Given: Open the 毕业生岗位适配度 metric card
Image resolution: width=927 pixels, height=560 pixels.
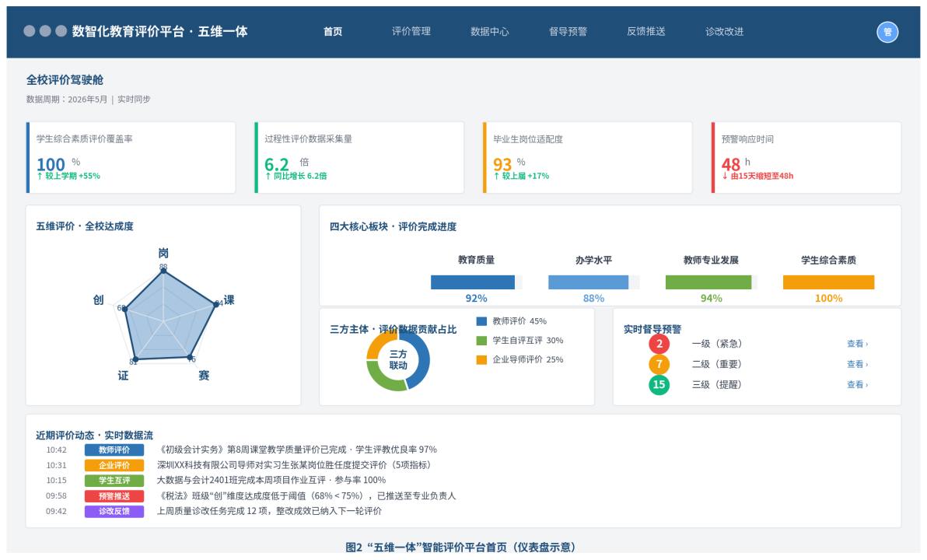Looking at the screenshot, I should 588,157.
